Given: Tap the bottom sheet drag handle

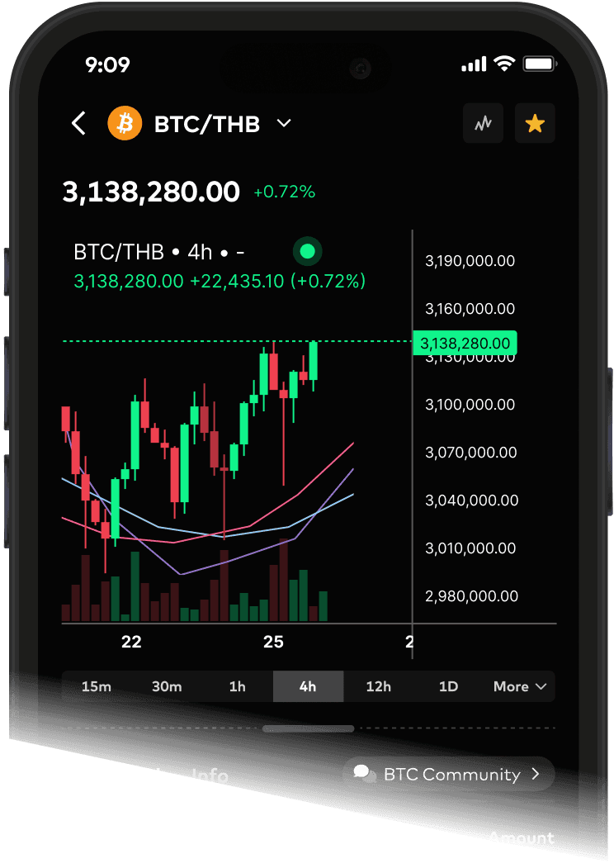Looking at the screenshot, I should (308, 728).
